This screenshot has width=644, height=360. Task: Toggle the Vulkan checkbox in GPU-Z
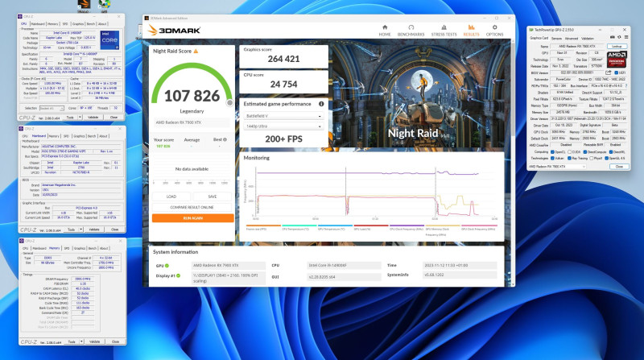coord(553,158)
